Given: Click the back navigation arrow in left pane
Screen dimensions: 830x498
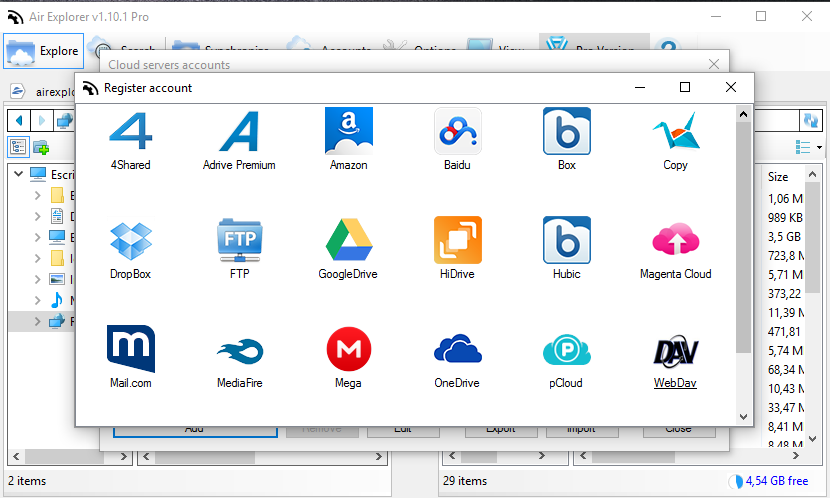Looking at the screenshot, I should point(19,121).
